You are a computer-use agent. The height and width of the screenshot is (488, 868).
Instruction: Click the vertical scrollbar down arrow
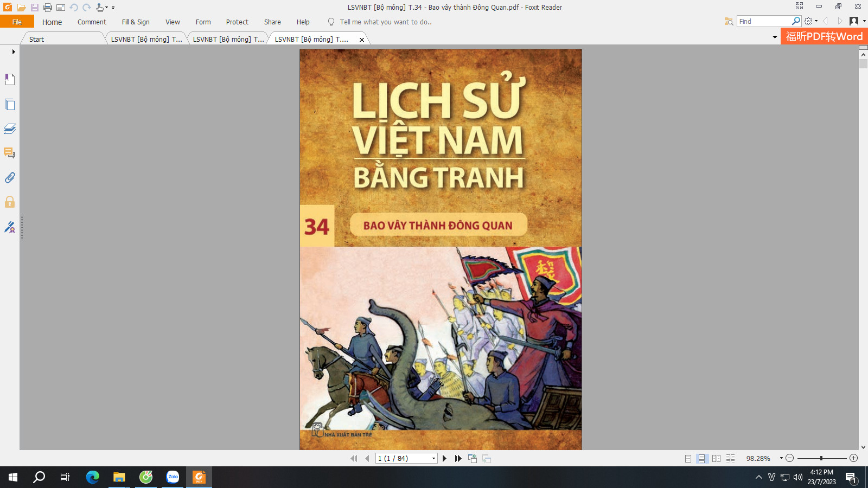(863, 447)
